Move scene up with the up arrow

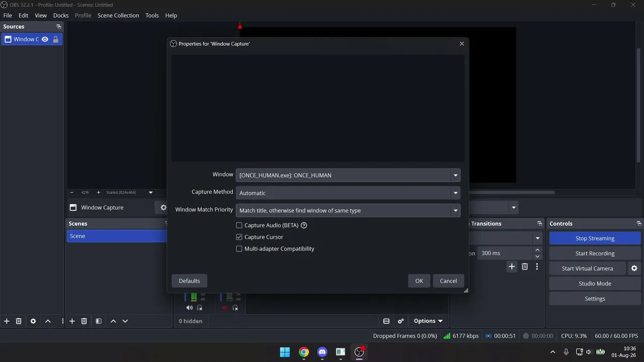click(x=113, y=321)
